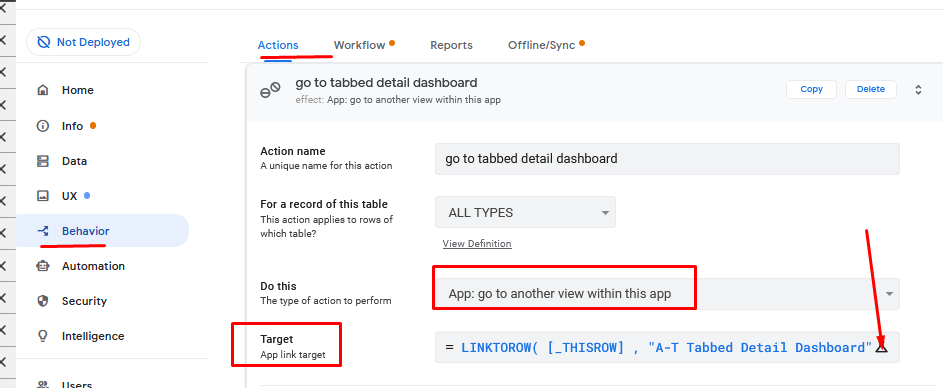Image resolution: width=943 pixels, height=388 pixels.
Task: Click the Info circle icon
Action: (x=43, y=126)
